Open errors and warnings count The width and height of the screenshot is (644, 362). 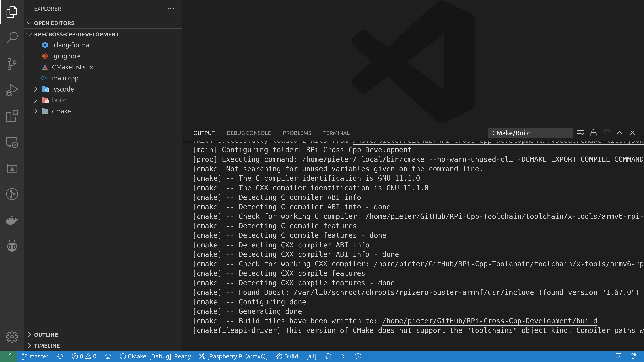click(84, 356)
